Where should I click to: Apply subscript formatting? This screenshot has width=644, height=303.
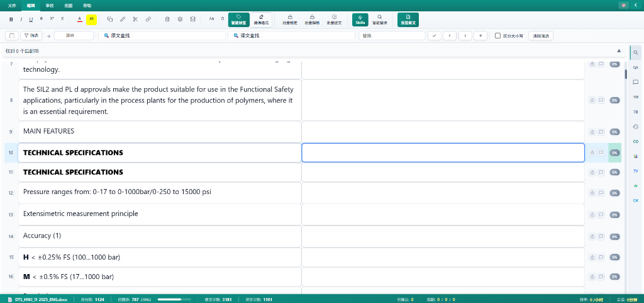click(x=62, y=19)
